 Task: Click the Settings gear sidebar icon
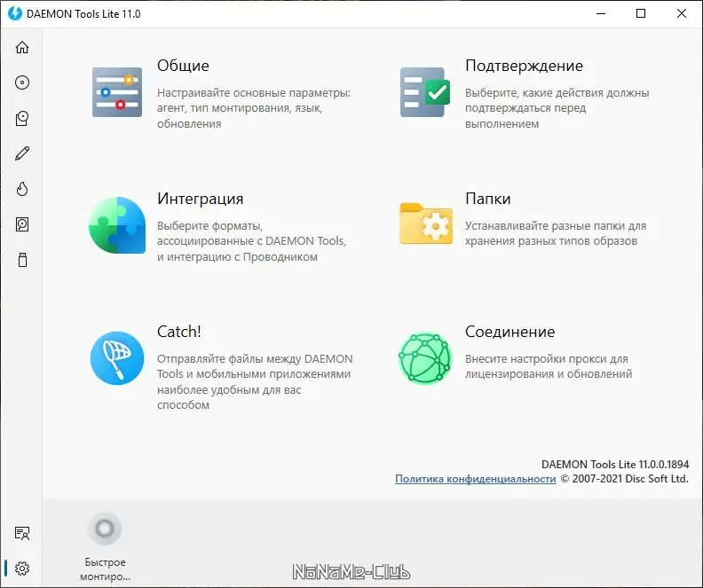coord(22,568)
